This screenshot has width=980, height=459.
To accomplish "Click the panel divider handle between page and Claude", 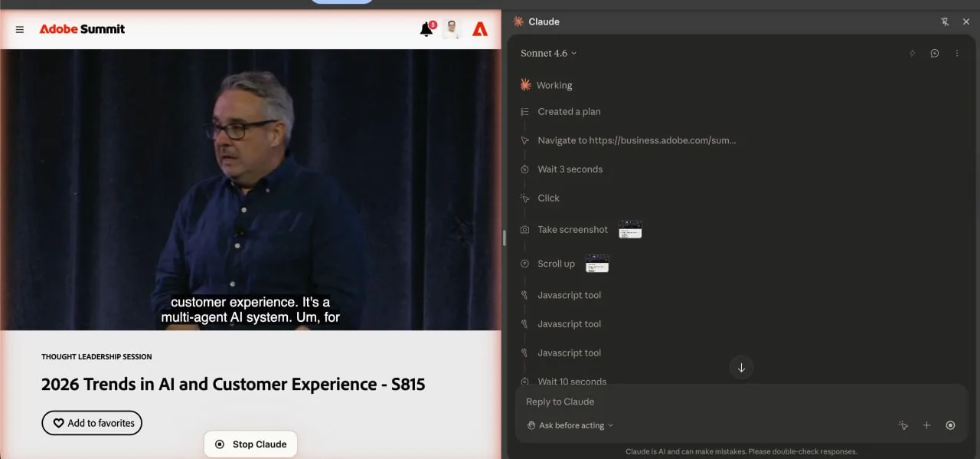I will 504,238.
